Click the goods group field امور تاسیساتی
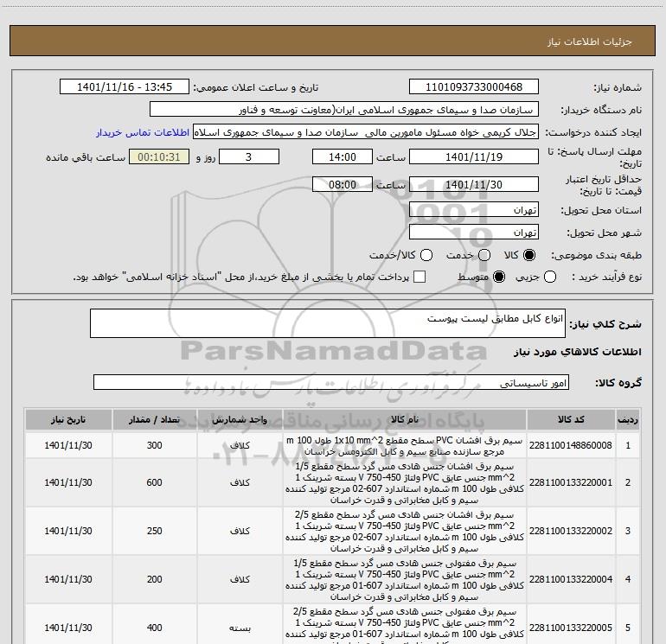The height and width of the screenshot is (644, 666). (x=331, y=382)
